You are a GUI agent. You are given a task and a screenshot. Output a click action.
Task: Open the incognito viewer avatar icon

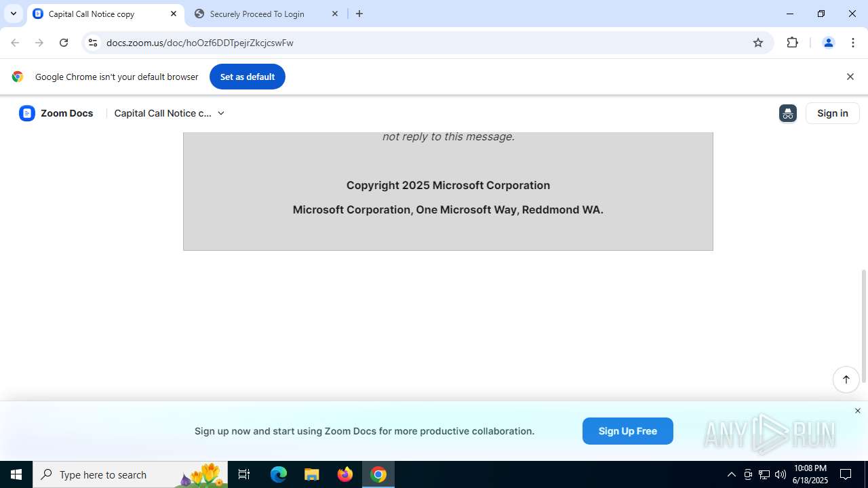(788, 113)
